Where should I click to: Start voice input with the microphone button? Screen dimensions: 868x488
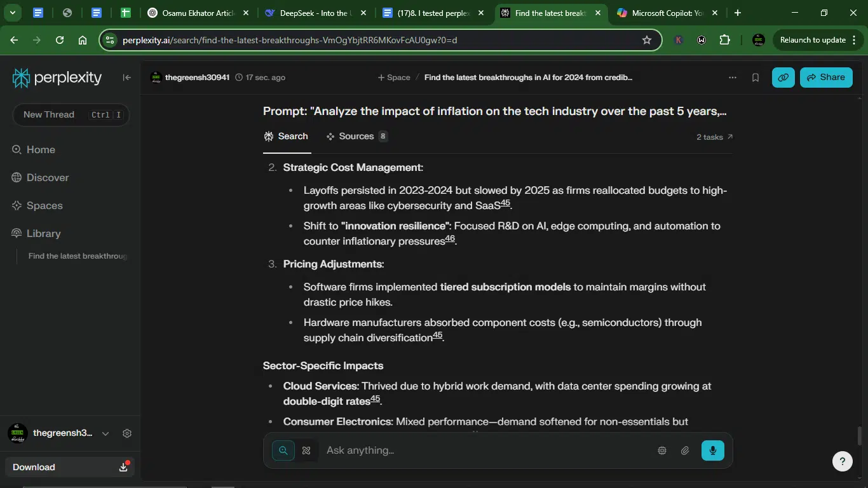tap(713, 451)
